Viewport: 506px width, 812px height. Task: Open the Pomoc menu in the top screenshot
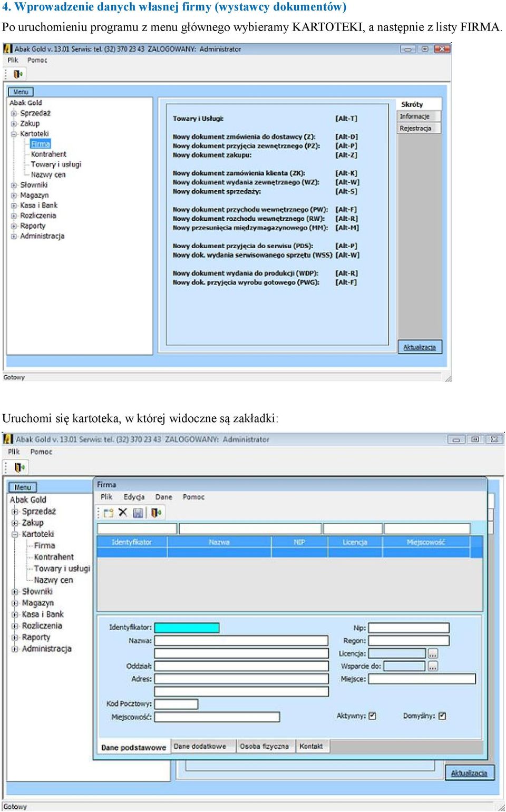tap(37, 60)
